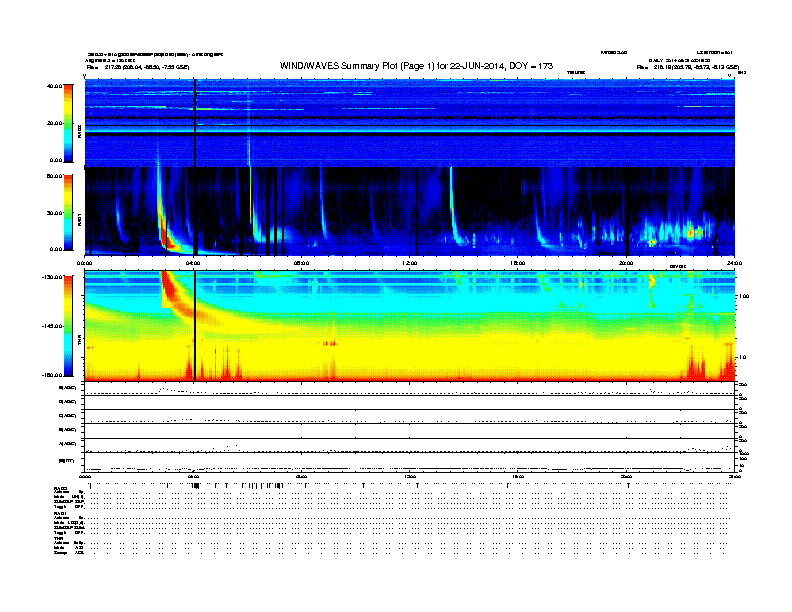Click the TNR vertical axis label
792x612 pixels.
(79, 341)
